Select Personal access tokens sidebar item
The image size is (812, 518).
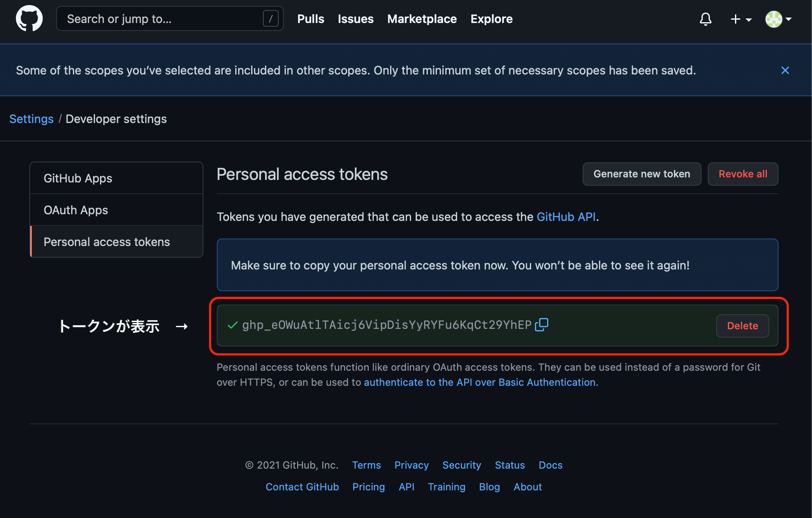(107, 242)
